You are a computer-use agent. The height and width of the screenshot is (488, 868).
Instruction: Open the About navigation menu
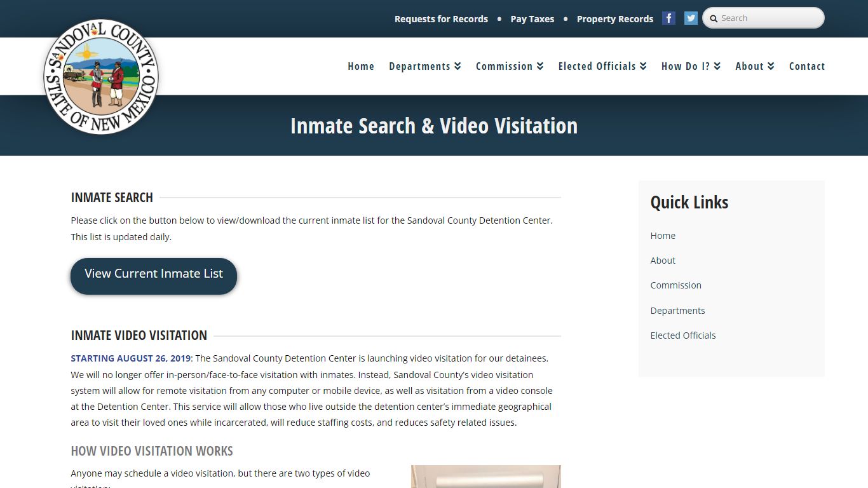(749, 66)
